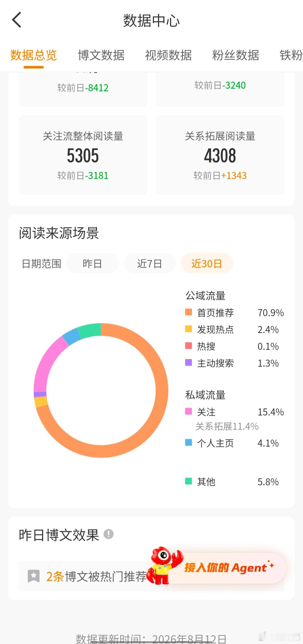Tap the back arrow icon

17,20
